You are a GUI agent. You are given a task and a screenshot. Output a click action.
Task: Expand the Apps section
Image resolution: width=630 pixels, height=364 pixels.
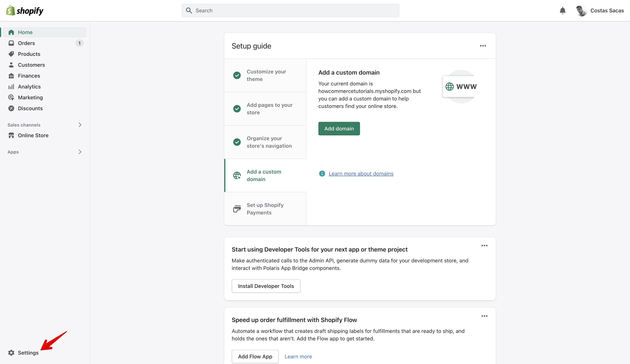[80, 152]
